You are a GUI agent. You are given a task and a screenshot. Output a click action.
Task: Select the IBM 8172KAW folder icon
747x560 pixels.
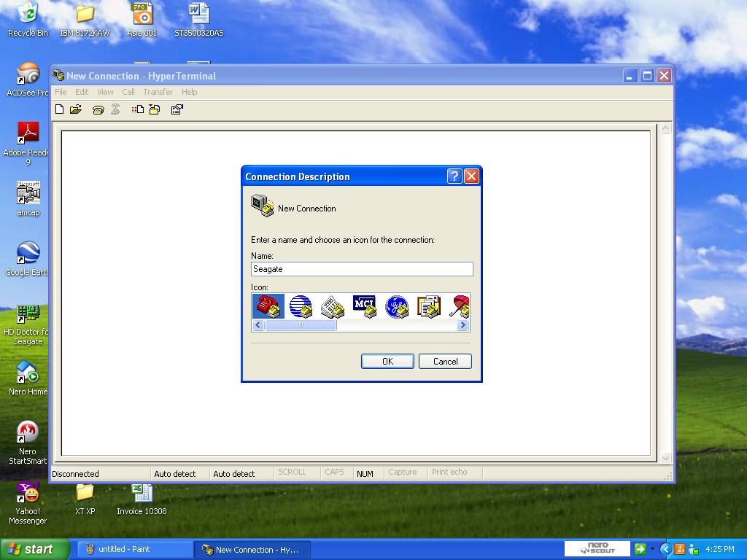click(x=85, y=20)
